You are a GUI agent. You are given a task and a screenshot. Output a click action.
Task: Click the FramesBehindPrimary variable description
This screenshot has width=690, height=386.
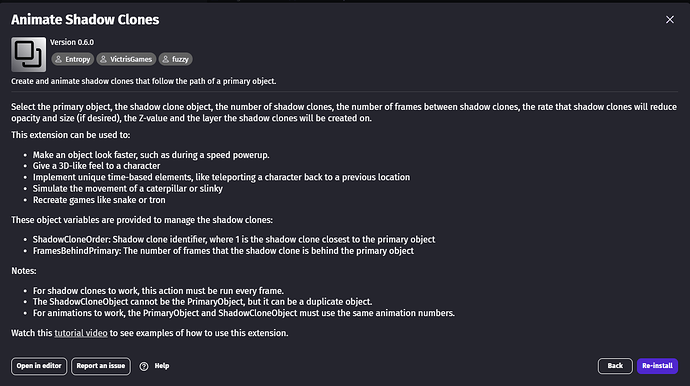pyautogui.click(x=223, y=251)
